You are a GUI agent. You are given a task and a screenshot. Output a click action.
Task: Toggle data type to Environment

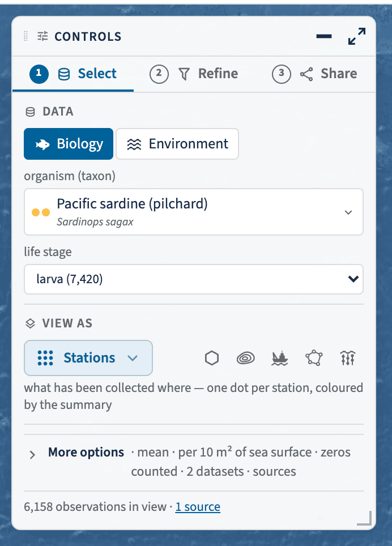coord(177,144)
